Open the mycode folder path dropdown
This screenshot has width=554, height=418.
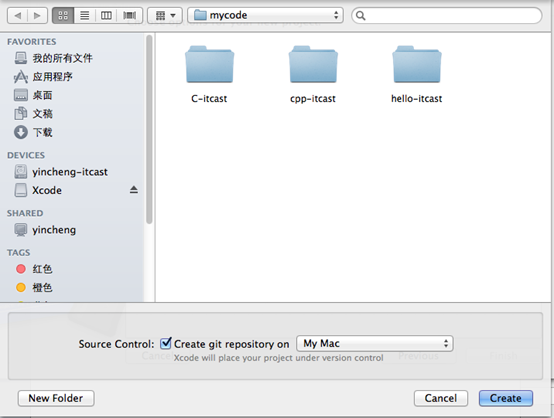click(x=265, y=15)
